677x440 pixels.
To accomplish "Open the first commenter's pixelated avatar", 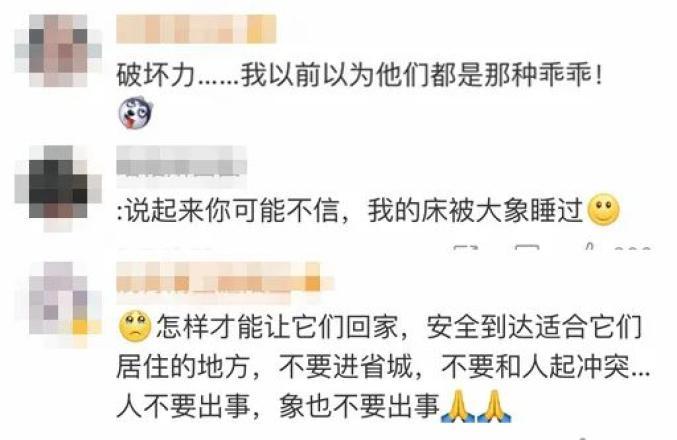I will [58, 51].
